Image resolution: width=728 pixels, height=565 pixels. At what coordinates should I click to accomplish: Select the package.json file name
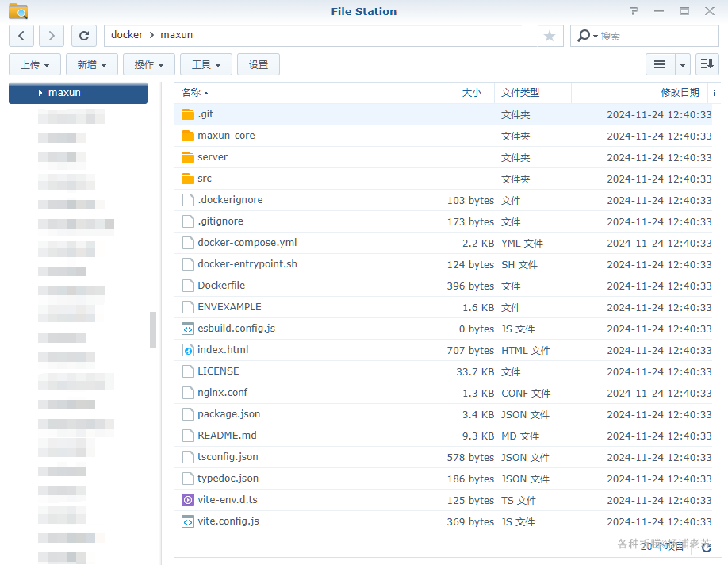click(x=229, y=414)
